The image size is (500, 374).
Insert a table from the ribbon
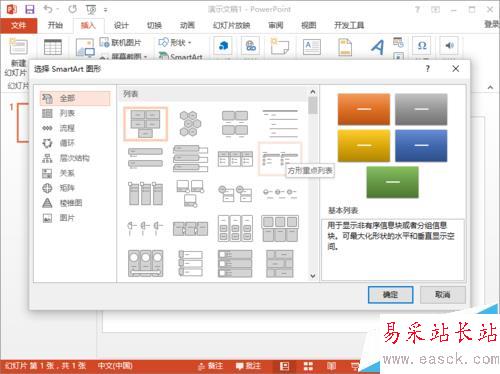pos(53,47)
